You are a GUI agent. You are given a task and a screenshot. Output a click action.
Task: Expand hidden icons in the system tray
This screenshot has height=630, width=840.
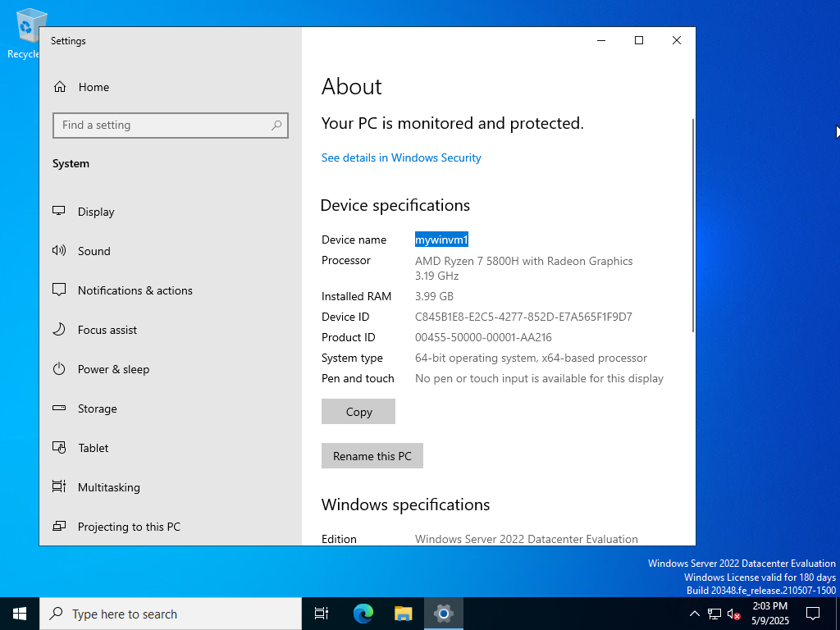(x=694, y=613)
